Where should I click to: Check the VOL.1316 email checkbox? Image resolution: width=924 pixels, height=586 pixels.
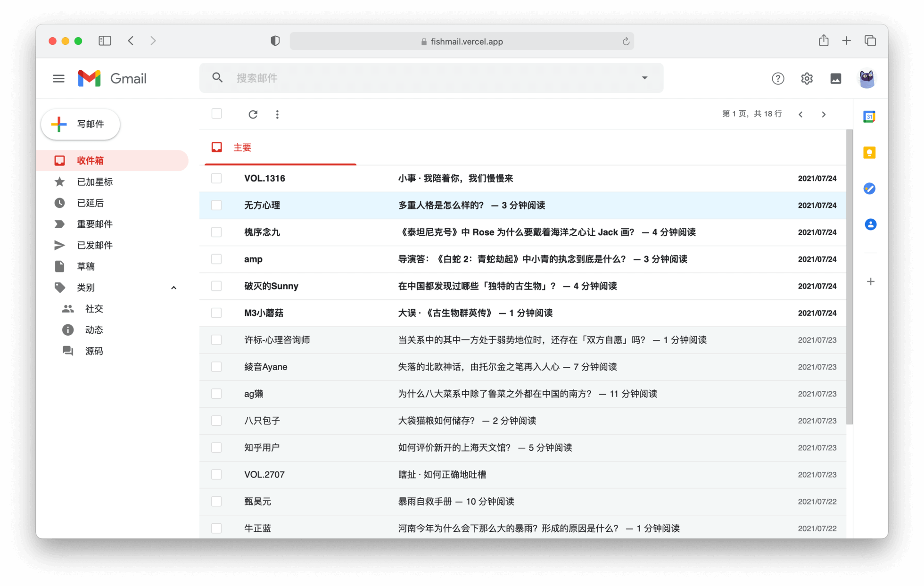click(x=216, y=178)
